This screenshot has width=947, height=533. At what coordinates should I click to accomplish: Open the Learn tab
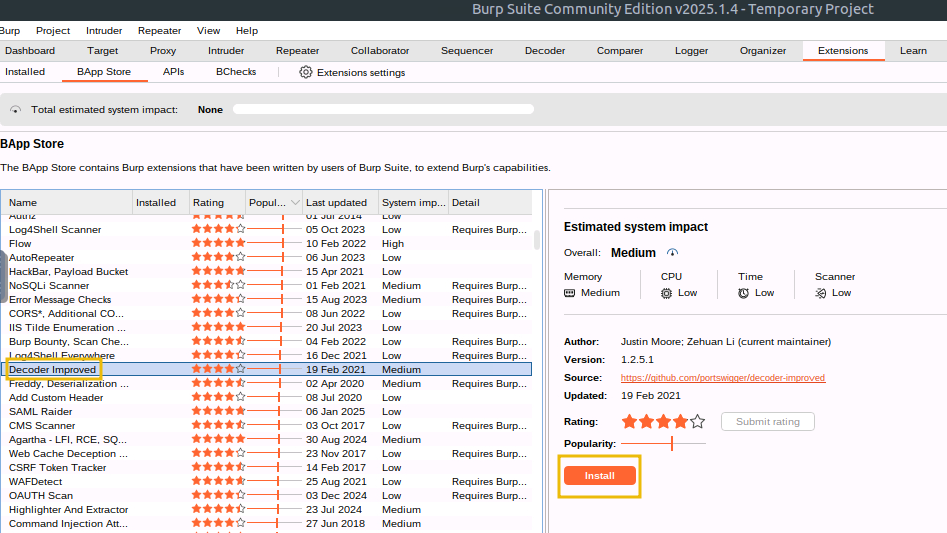(x=913, y=51)
